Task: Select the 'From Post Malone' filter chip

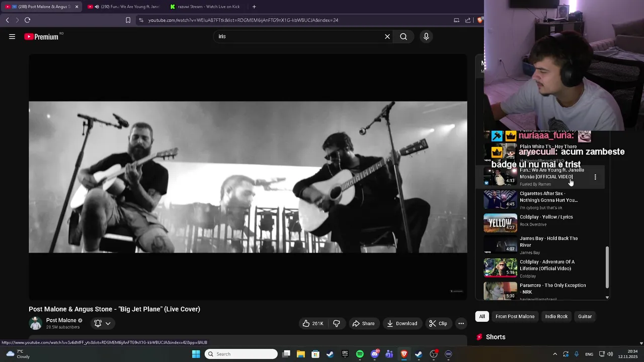Action: pos(515,316)
